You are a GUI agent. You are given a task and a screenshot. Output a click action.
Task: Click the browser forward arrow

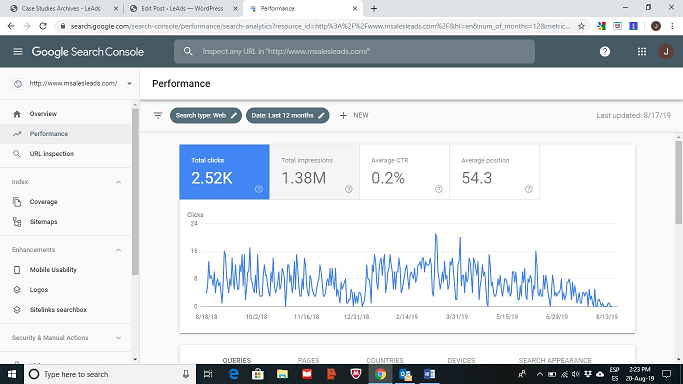pos(27,26)
